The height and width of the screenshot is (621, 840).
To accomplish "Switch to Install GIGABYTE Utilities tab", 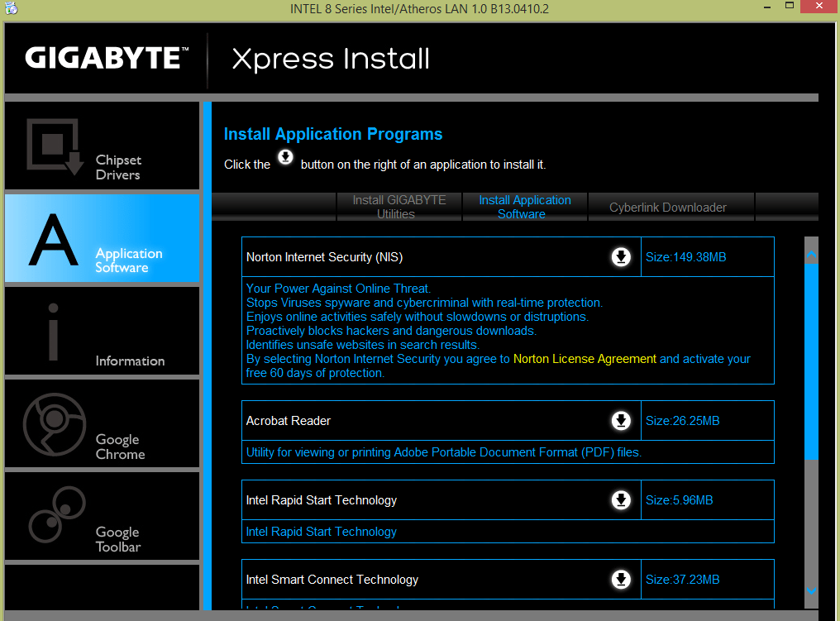I will pyautogui.click(x=399, y=207).
